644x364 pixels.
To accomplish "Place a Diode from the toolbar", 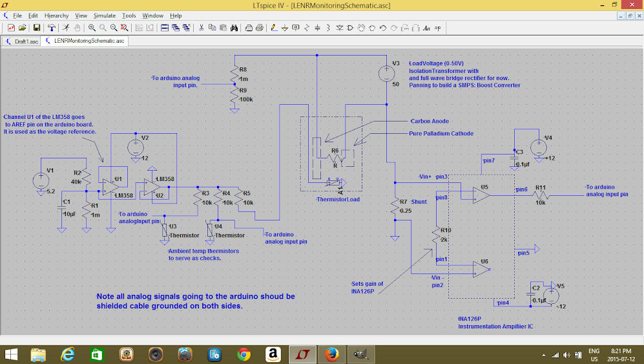I will tap(340, 28).
